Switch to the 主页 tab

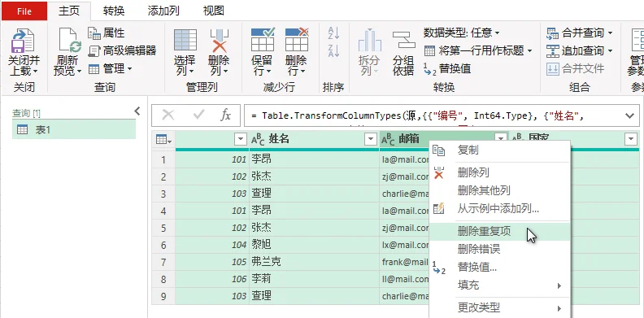pyautogui.click(x=69, y=11)
